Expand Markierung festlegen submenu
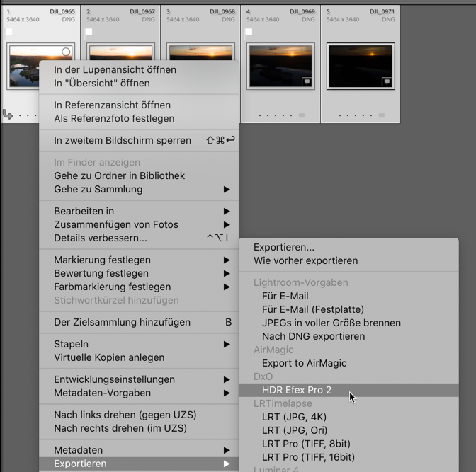The width and height of the screenshot is (476, 472). [139, 260]
